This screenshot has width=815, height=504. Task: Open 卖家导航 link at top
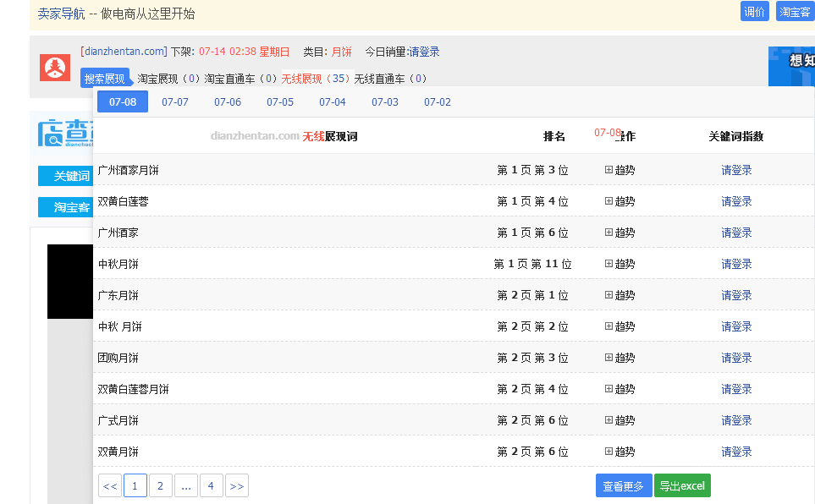pos(62,14)
